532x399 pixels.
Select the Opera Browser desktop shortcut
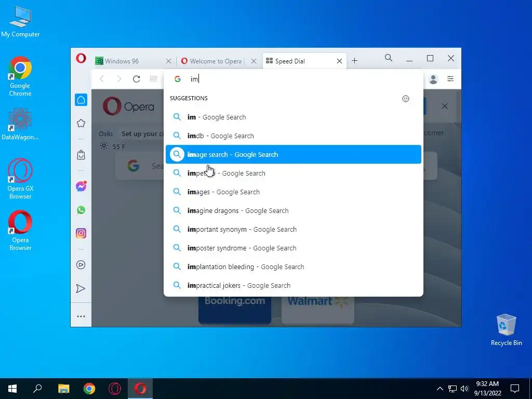(x=20, y=230)
